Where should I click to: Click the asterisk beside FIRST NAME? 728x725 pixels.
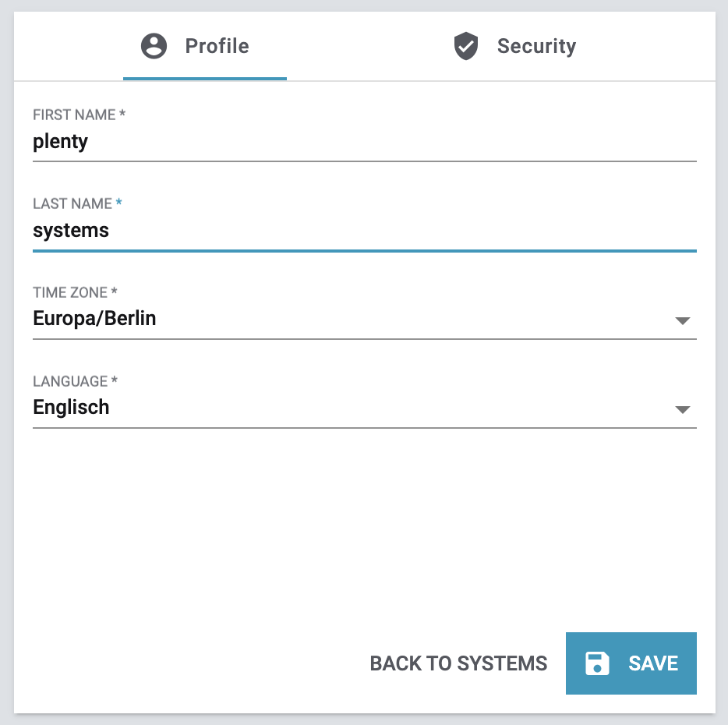click(122, 115)
